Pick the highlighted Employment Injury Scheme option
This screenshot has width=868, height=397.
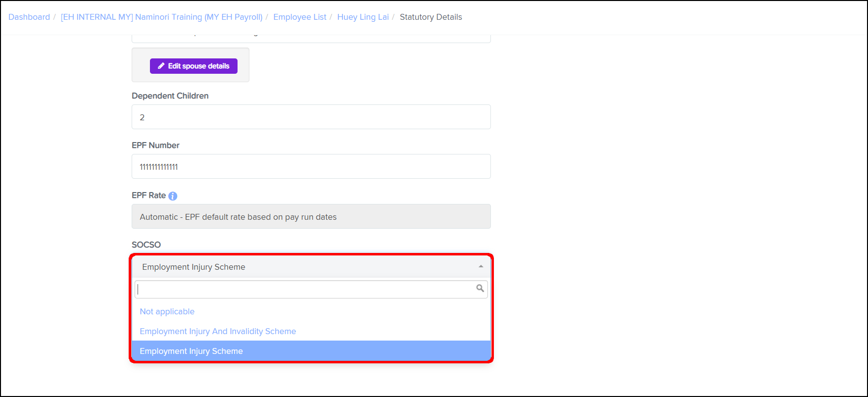pyautogui.click(x=192, y=351)
